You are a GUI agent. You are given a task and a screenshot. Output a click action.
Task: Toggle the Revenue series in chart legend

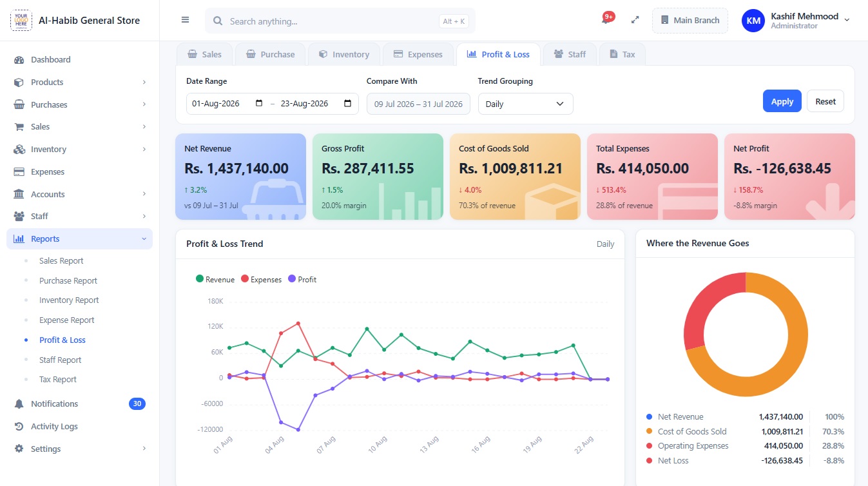coord(215,279)
